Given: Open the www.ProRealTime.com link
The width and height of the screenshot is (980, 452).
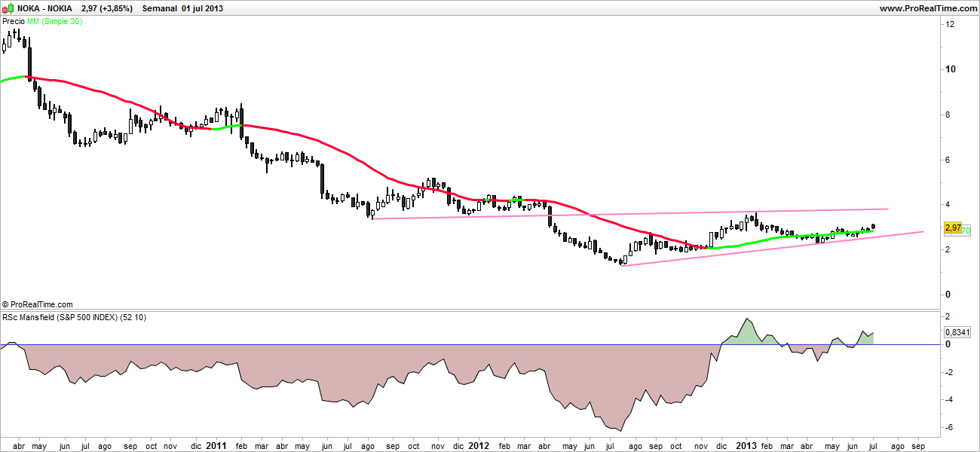Looking at the screenshot, I should (x=927, y=8).
